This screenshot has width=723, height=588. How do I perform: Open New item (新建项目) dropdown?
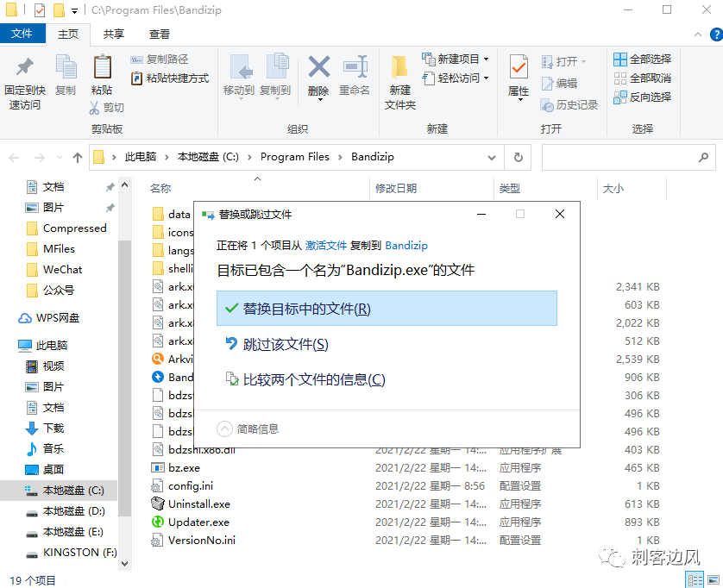tap(456, 59)
